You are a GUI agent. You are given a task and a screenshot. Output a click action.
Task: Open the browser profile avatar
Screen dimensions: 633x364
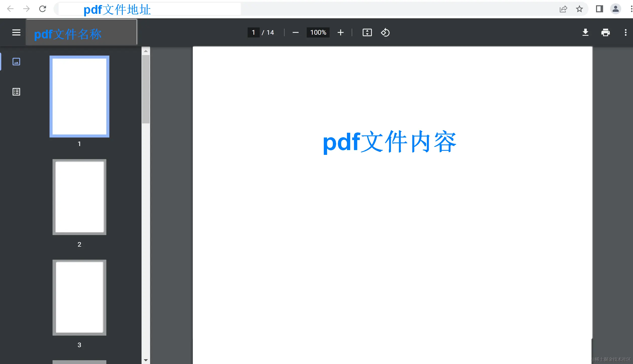pyautogui.click(x=615, y=9)
